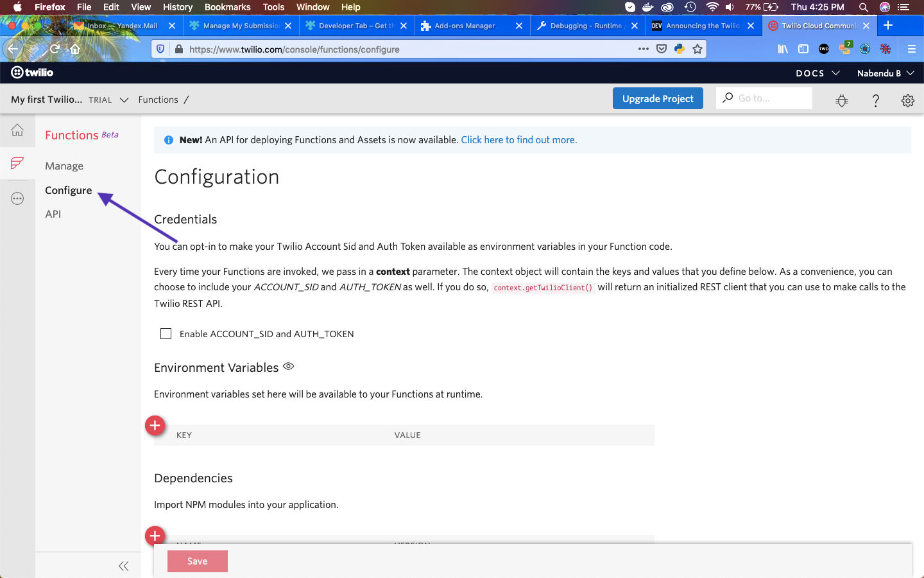Viewport: 924px width, 578px height.
Task: Toggle Firefox sidebar view icon
Action: (x=803, y=49)
